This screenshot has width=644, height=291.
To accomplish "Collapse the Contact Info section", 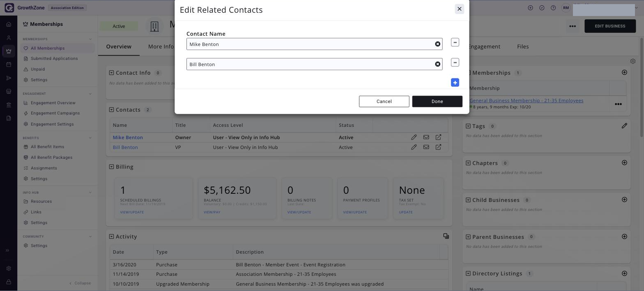I will [111, 73].
